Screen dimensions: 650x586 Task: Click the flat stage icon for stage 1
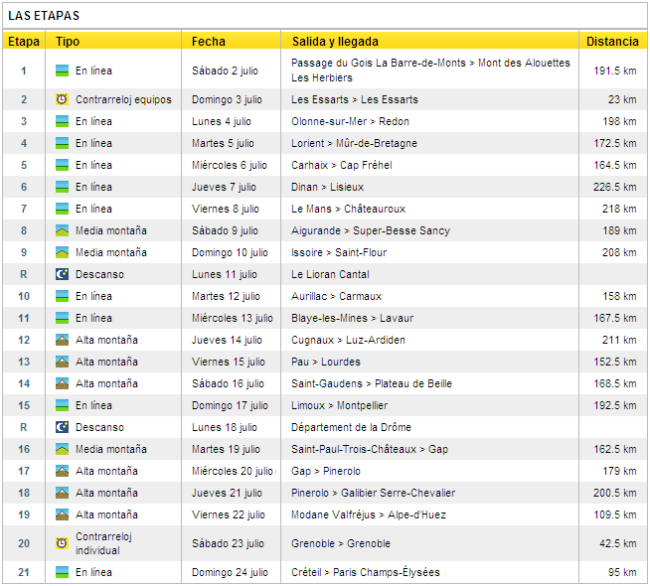[62, 71]
